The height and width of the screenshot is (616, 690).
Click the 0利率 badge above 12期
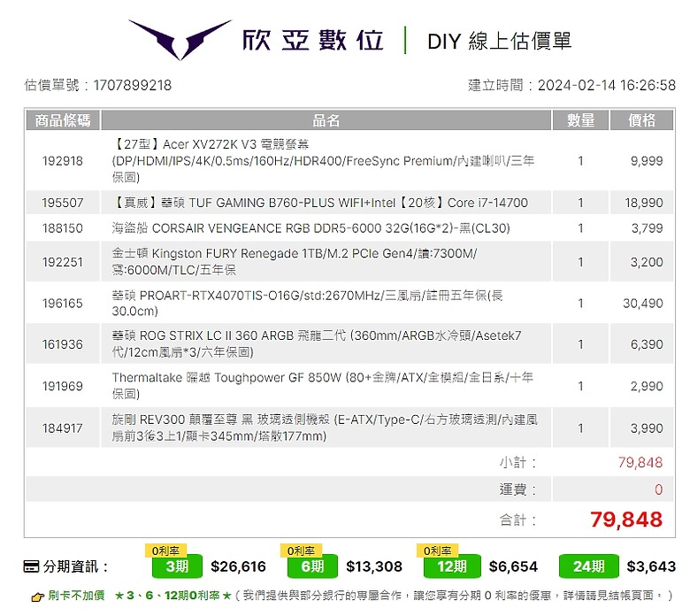[437, 551]
